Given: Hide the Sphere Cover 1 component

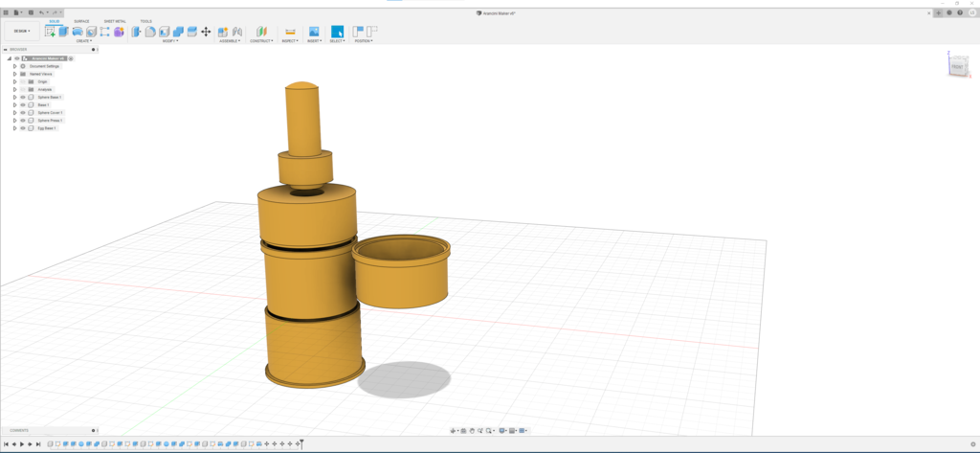Looking at the screenshot, I should pos(23,113).
